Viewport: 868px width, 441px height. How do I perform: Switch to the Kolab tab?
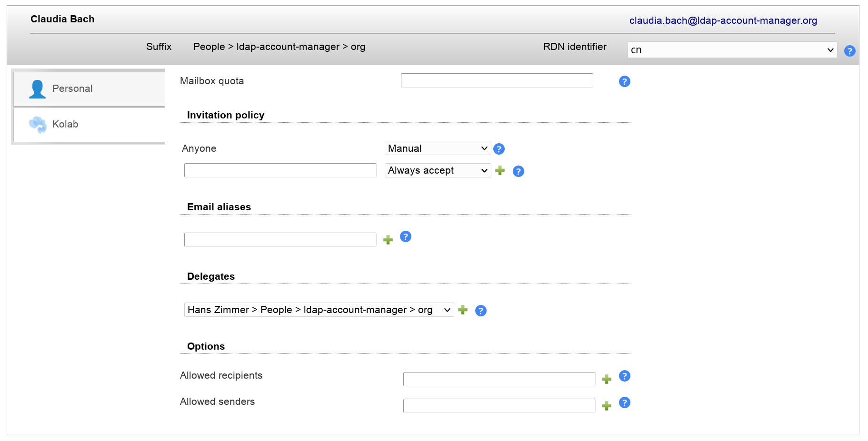click(89, 125)
